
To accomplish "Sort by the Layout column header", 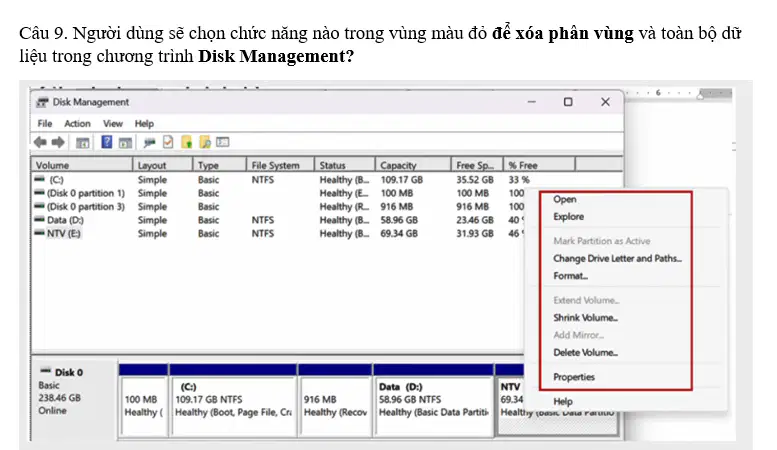I will [163, 165].
